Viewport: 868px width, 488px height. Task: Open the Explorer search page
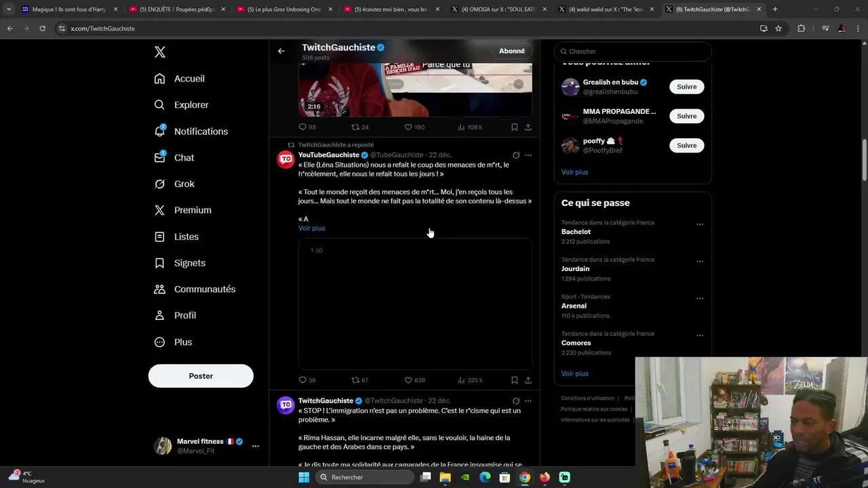[x=182, y=105]
